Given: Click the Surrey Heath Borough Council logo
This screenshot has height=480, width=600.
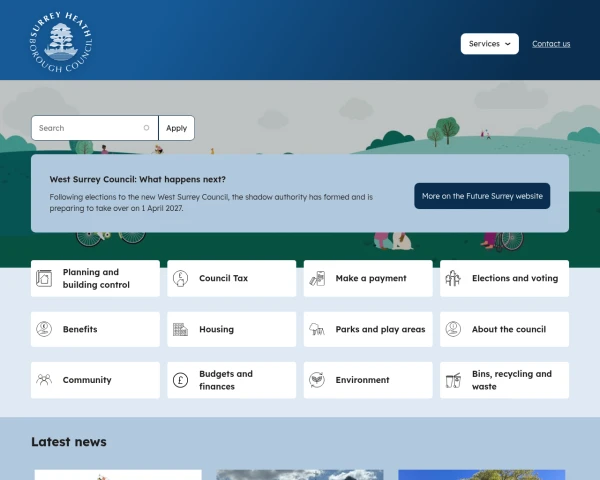Looking at the screenshot, I should [x=61, y=42].
